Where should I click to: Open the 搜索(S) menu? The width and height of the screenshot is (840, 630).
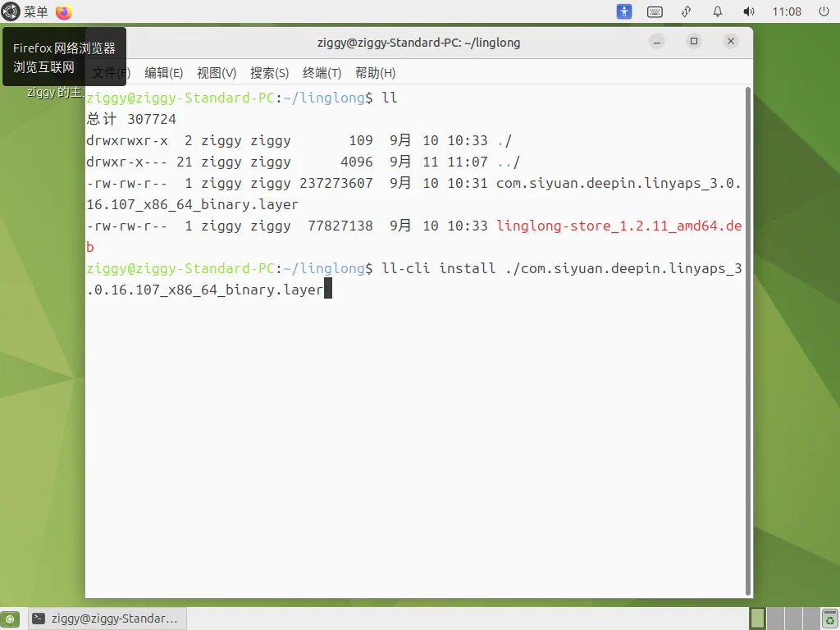269,73
